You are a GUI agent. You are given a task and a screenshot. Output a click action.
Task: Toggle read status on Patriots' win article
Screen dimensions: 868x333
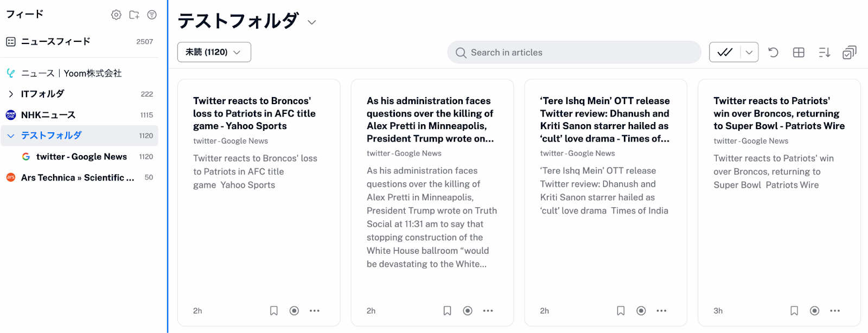click(814, 311)
